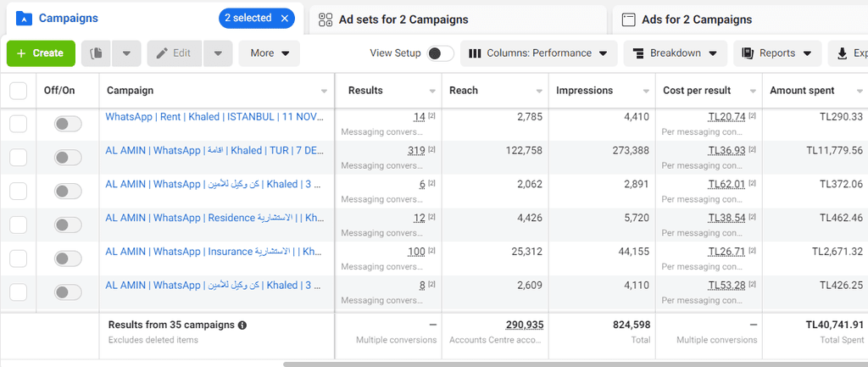Click the 2 selected filter pill
This screenshot has width=868, height=367.
coord(257,19)
